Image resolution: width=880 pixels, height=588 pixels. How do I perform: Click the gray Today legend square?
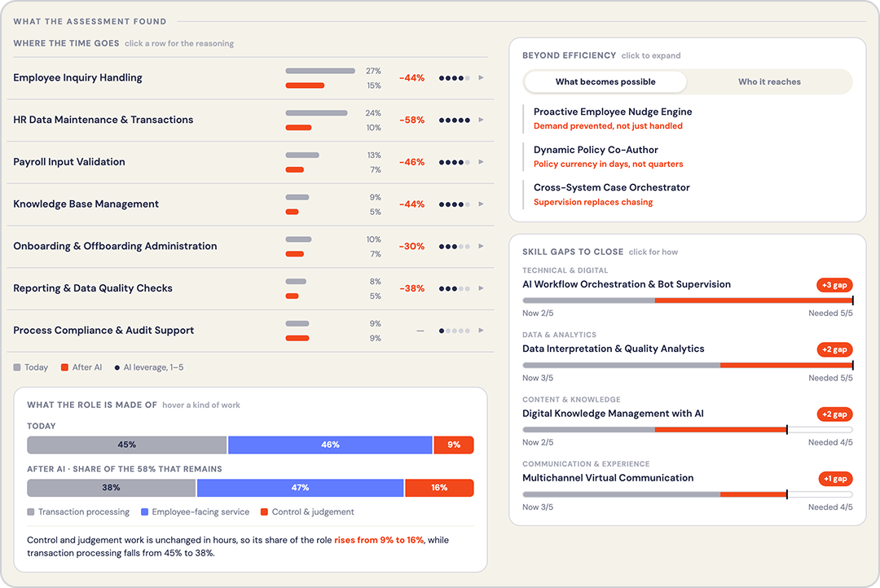pyautogui.click(x=17, y=367)
